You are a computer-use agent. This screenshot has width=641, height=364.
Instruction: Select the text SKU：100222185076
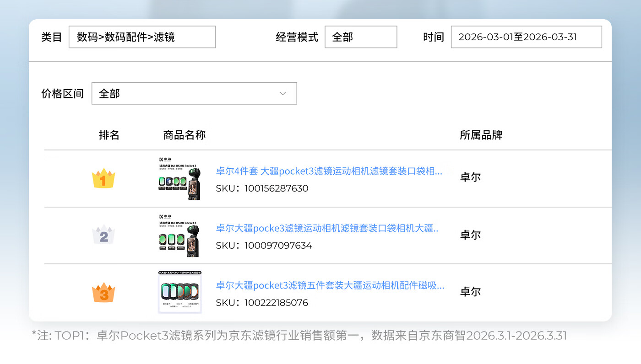coord(262,303)
